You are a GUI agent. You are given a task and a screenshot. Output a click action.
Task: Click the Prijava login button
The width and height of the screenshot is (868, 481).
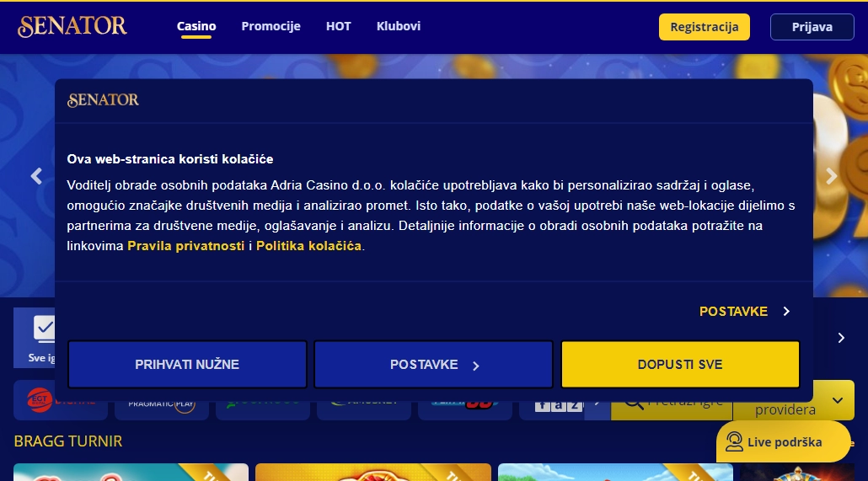click(812, 27)
